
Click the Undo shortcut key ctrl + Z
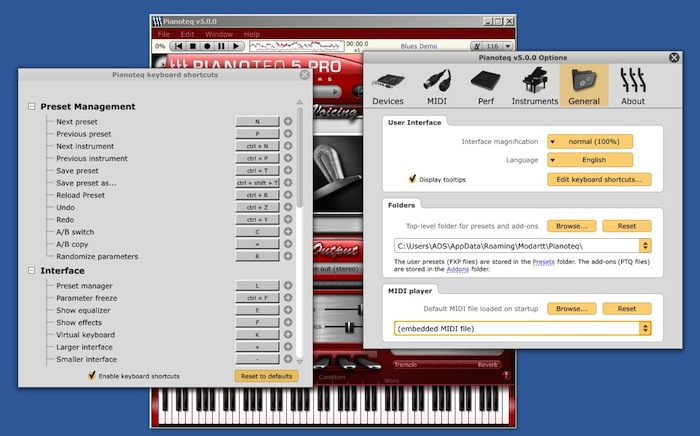257,207
